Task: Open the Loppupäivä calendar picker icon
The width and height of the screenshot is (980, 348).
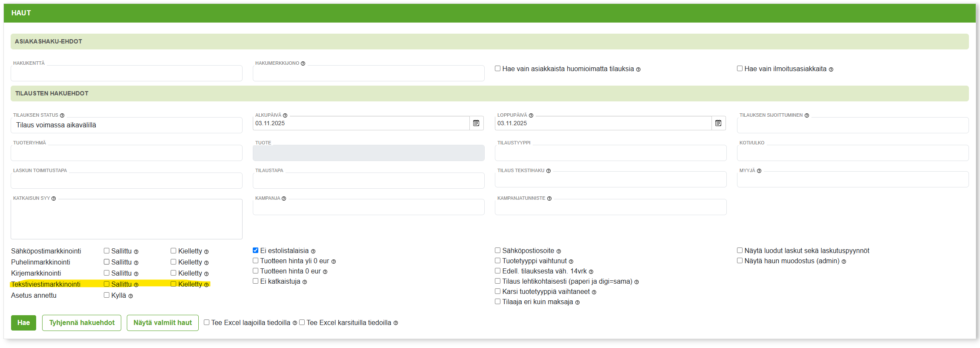Action: [x=718, y=123]
